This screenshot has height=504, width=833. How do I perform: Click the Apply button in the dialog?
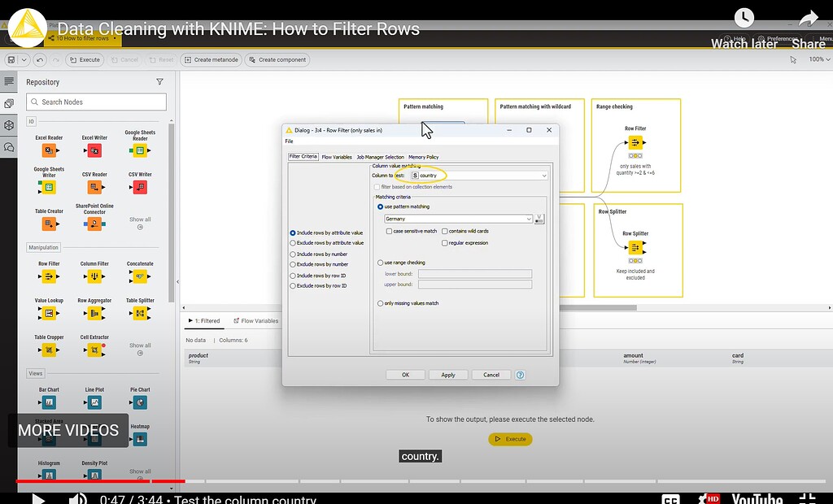448,374
